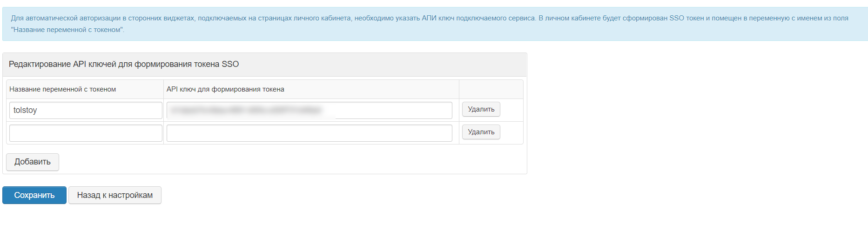This screenshot has height=230, width=868.
Task: Click column header 'Название переменной с токеном'
Action: point(62,89)
